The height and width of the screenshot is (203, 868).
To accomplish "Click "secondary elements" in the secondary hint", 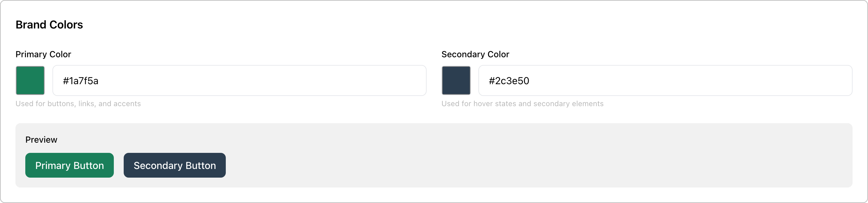I will pyautogui.click(x=568, y=104).
